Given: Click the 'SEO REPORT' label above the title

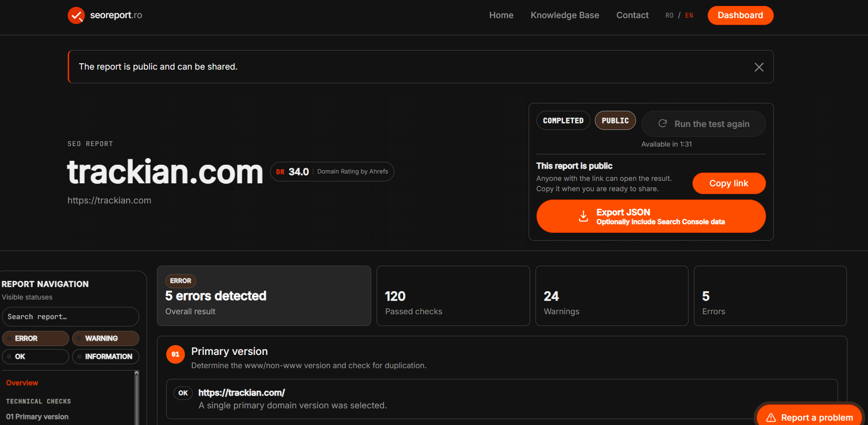Looking at the screenshot, I should click(90, 144).
